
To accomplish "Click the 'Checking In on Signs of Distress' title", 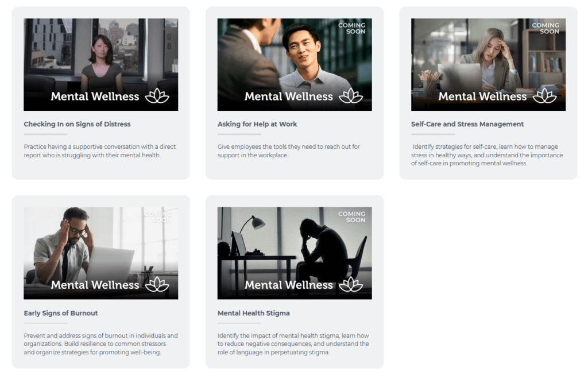I will 77,124.
